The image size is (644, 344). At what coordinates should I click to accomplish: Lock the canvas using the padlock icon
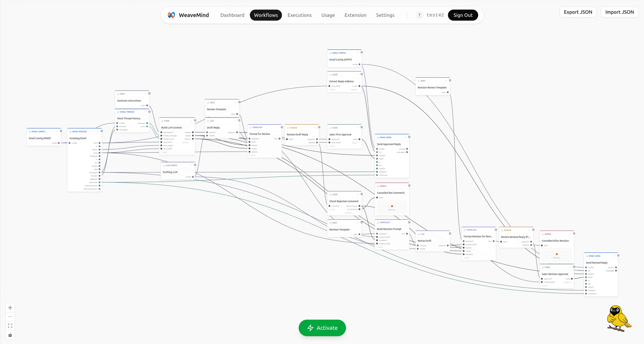pos(10,335)
